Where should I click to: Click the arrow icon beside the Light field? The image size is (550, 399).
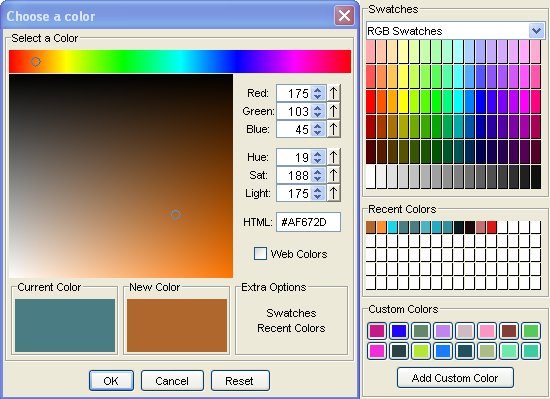[334, 193]
